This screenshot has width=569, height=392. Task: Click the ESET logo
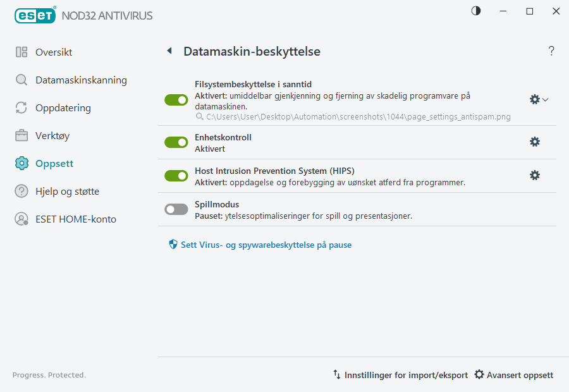point(35,15)
